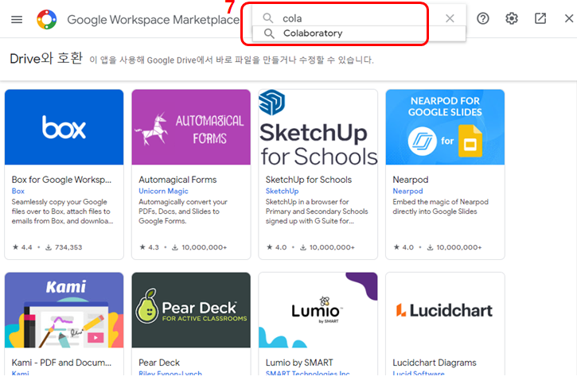577x392 pixels.
Task: Click the 4.4 star rating on Box
Action: pyautogui.click(x=22, y=247)
